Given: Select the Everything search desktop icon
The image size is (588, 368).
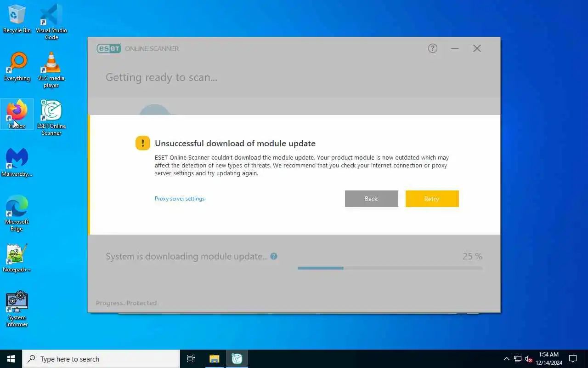Looking at the screenshot, I should click(17, 67).
